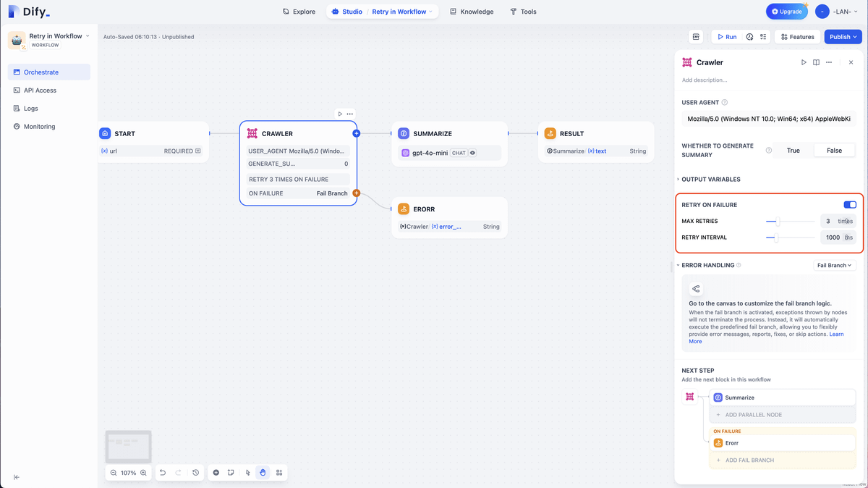868x488 pixels.
Task: Open the Tools tab
Action: pos(523,12)
